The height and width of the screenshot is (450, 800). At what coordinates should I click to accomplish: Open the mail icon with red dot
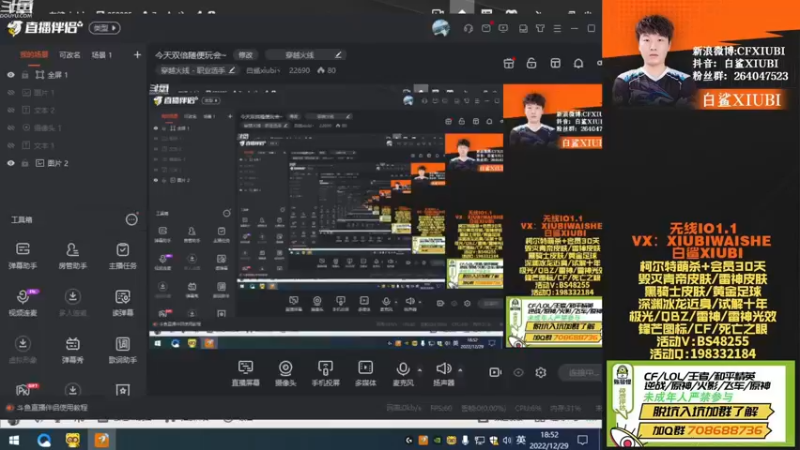[486, 28]
